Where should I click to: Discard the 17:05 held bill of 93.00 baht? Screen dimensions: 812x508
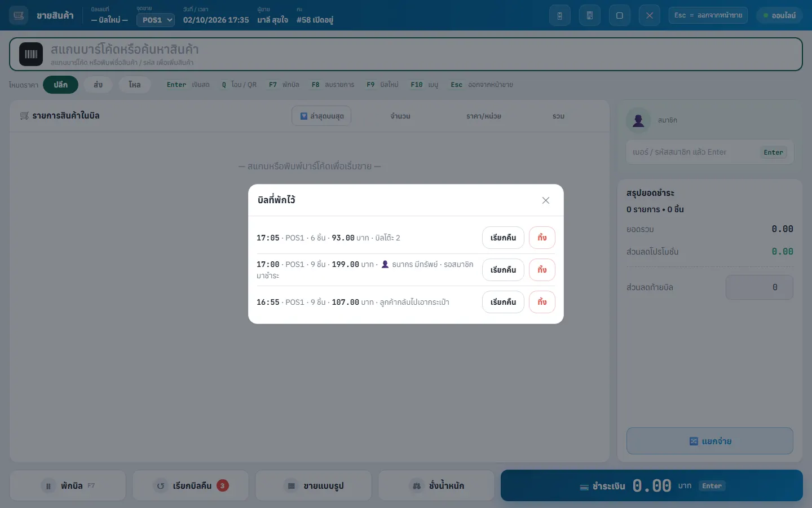click(542, 238)
